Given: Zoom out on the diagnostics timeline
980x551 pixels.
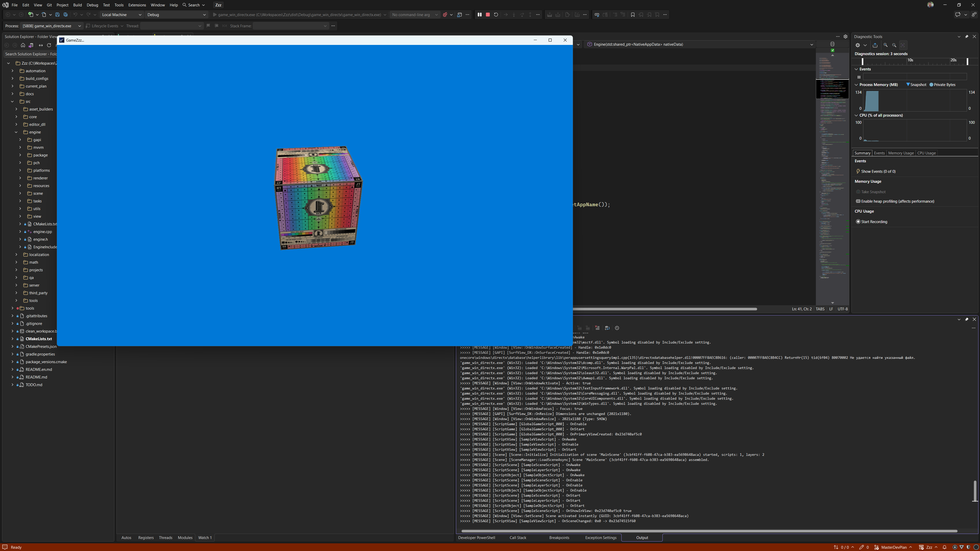Looking at the screenshot, I should click(x=894, y=45).
